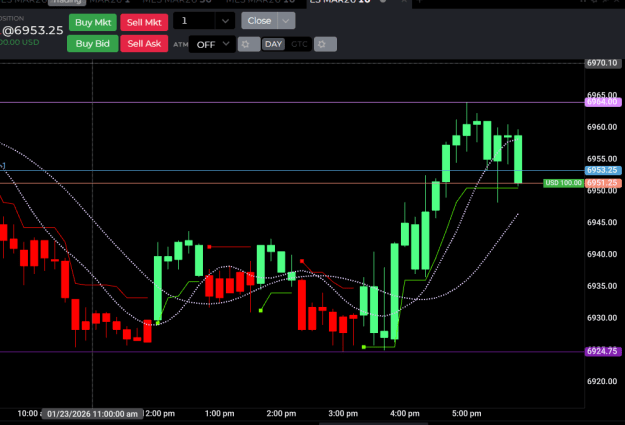Click the purple 6964.00 level tag
Image resolution: width=625 pixels, height=425 pixels.
pos(603,102)
